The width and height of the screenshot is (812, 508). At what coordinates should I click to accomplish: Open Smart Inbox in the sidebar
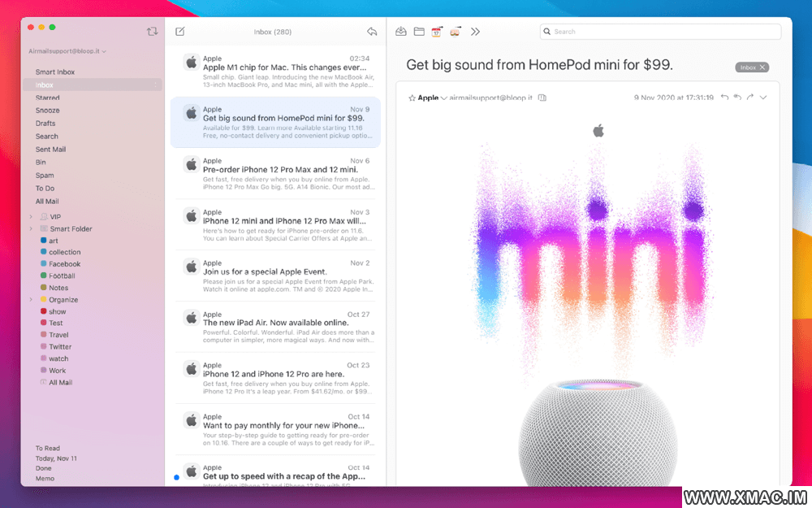click(x=55, y=72)
